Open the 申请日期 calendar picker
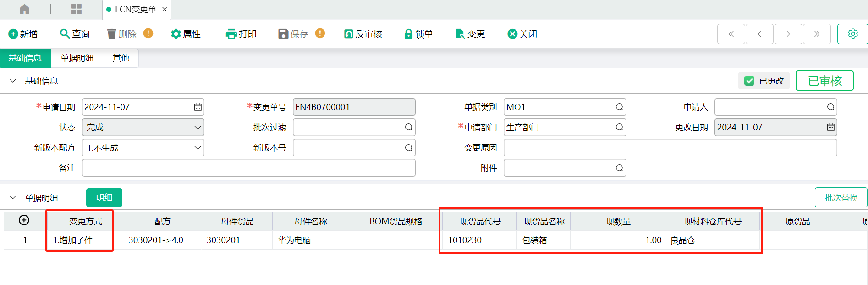 198,107
